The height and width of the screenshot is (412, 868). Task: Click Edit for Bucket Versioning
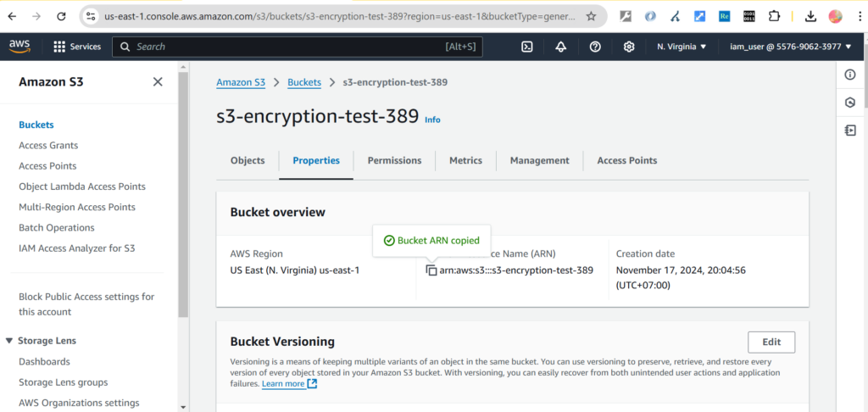coord(771,342)
